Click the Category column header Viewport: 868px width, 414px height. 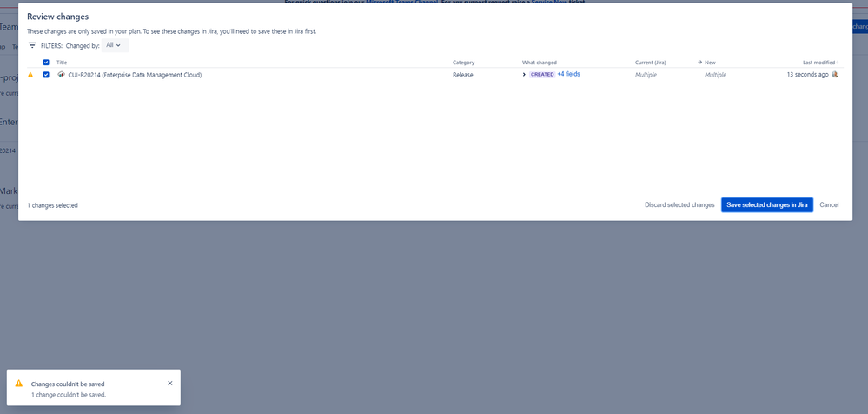463,63
